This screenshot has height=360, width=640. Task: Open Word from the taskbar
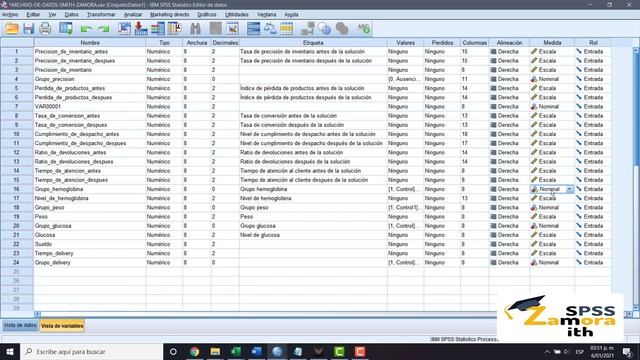coord(257,351)
